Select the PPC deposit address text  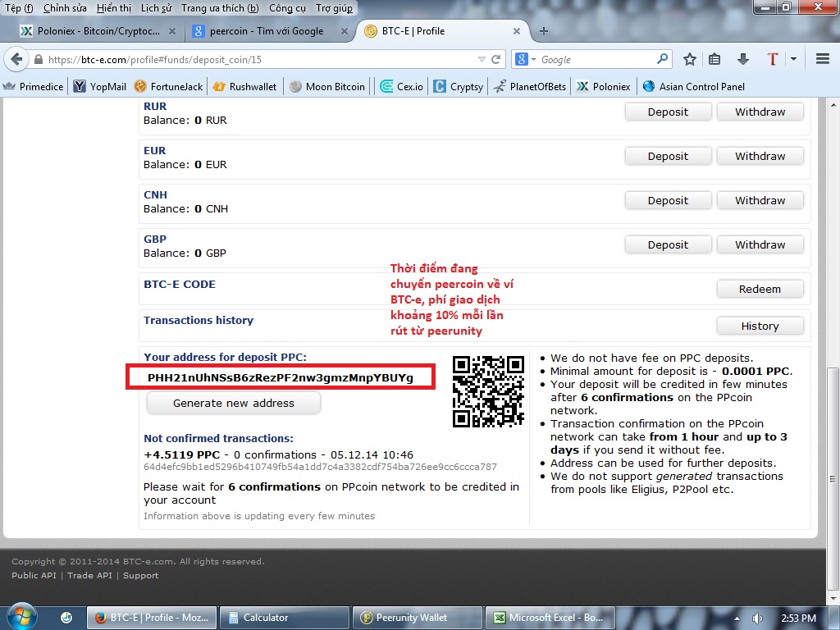point(281,377)
